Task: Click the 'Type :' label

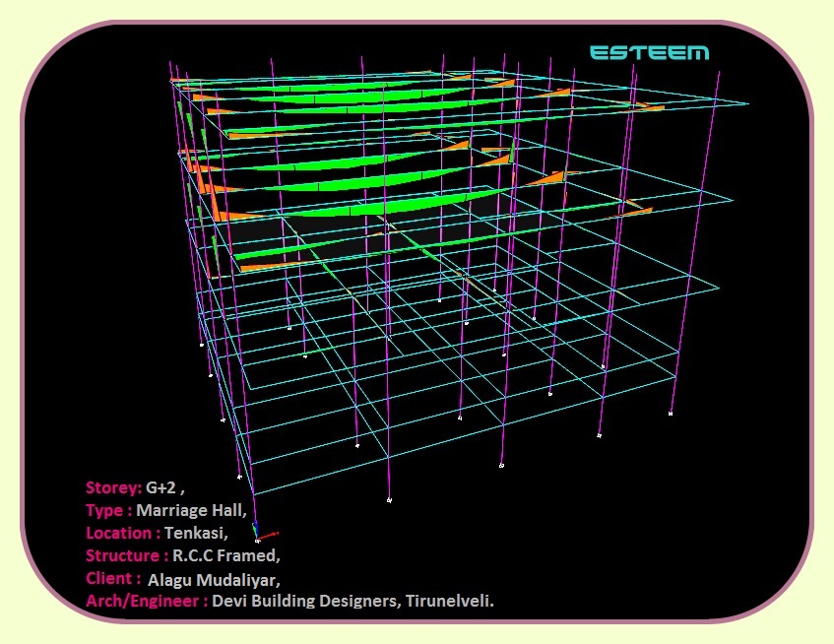Action: [x=109, y=510]
